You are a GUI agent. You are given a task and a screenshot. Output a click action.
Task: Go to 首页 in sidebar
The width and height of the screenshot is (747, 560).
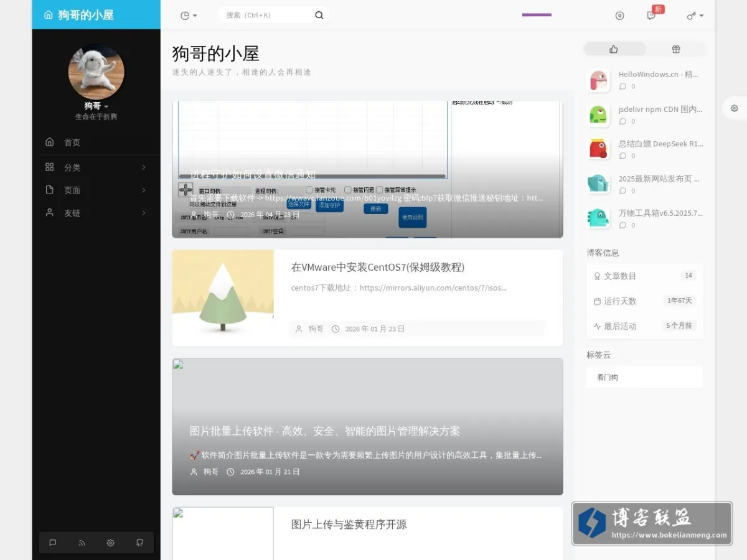[x=96, y=142]
